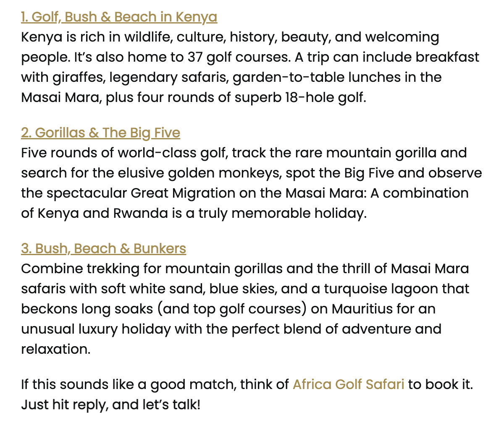Click the paragraph about trekking for mountain gorillas

point(245,309)
